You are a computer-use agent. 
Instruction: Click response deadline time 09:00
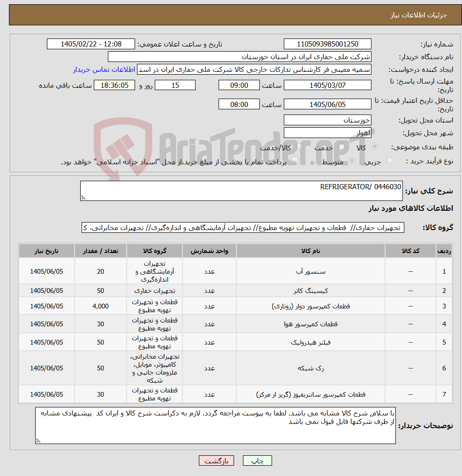[x=239, y=85]
